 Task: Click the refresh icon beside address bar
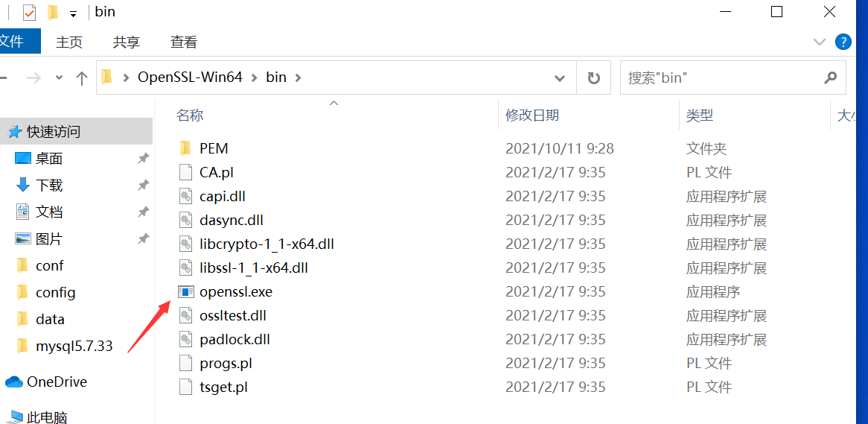click(593, 78)
